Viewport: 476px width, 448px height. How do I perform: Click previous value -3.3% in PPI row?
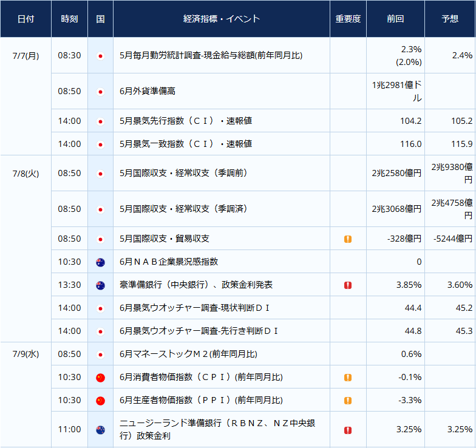click(410, 400)
